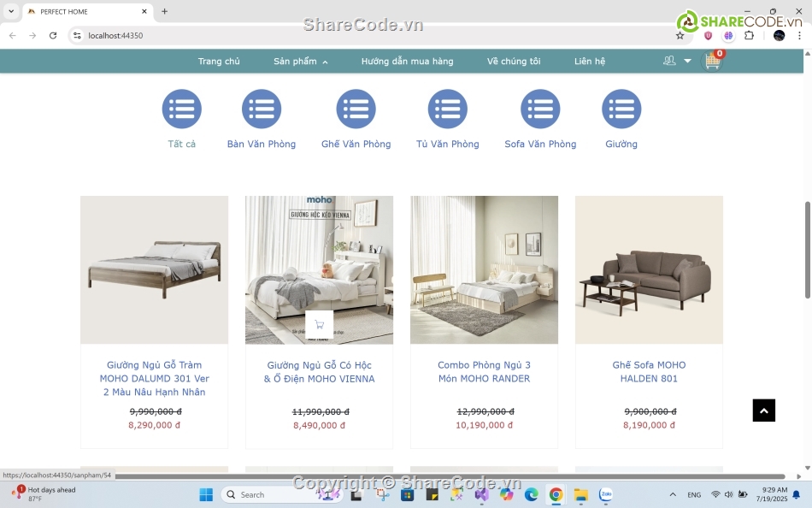
Task: Click the user account icon in navbar
Action: 669,61
